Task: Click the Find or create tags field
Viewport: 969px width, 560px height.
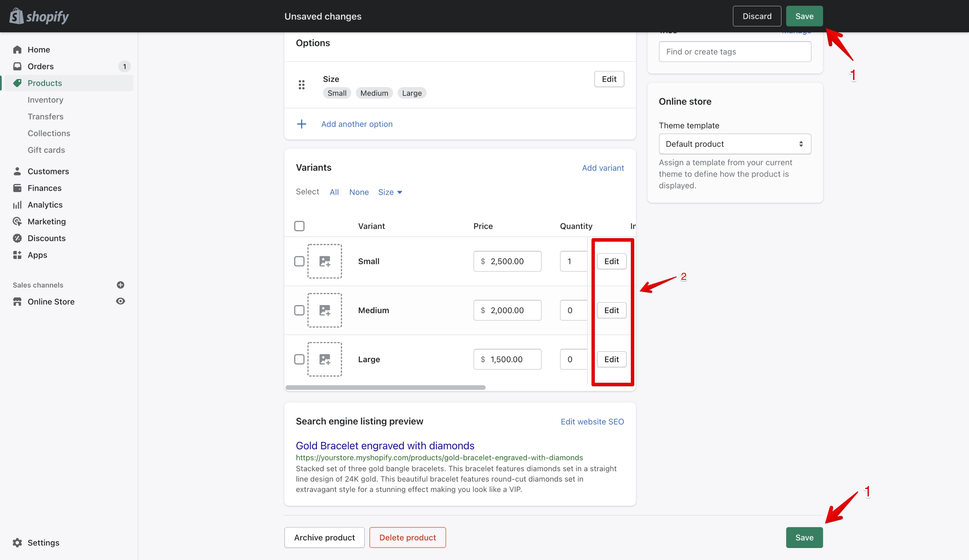Action: pyautogui.click(x=735, y=51)
